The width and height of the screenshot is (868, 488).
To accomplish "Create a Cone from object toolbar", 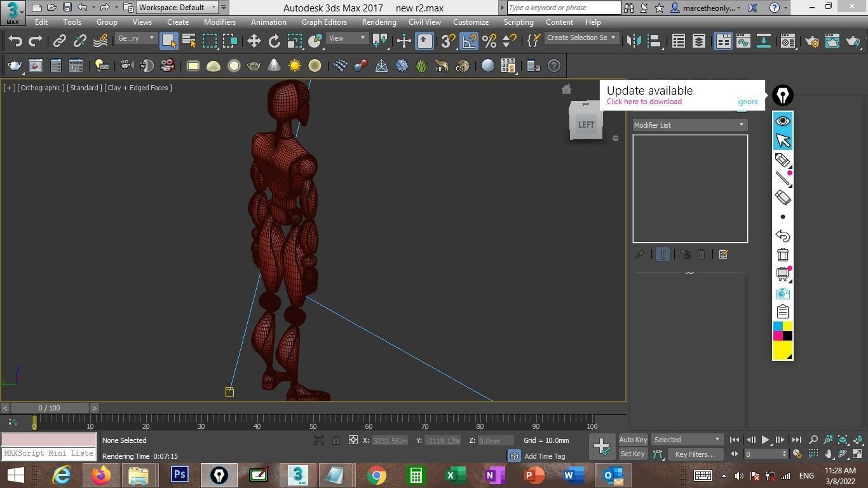I will tap(274, 65).
